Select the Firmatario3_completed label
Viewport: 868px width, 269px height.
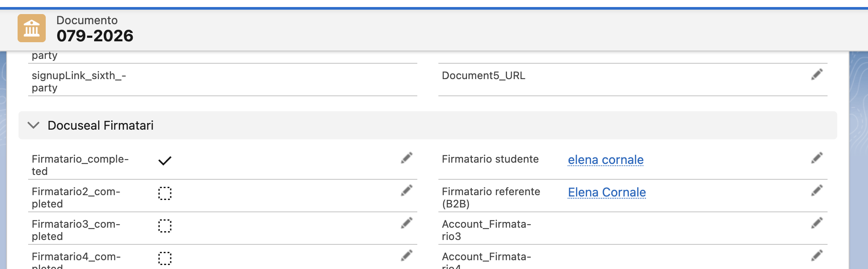coord(76,230)
